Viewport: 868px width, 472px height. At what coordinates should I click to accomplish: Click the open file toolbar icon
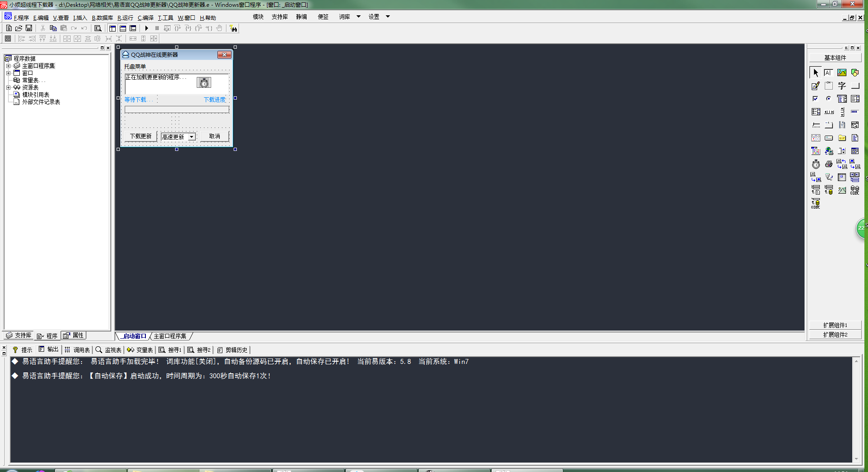click(19, 28)
